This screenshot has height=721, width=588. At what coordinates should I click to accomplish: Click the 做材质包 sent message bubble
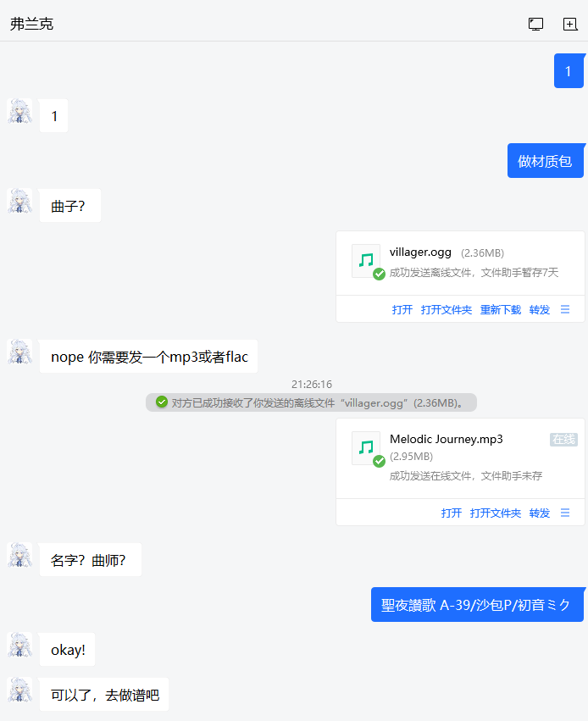click(546, 160)
